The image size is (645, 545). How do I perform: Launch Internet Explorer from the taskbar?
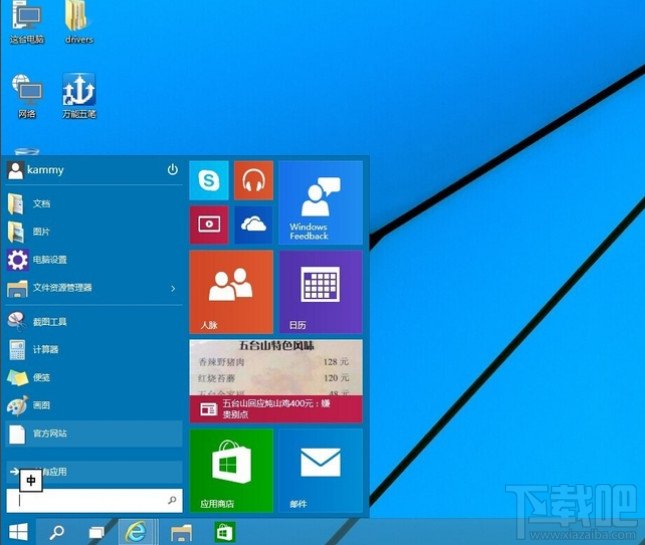[x=135, y=531]
